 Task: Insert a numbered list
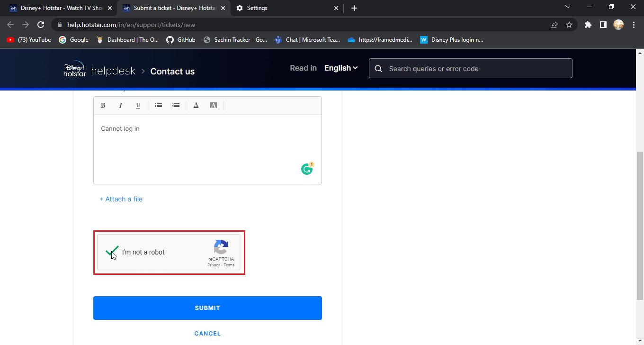click(x=176, y=105)
